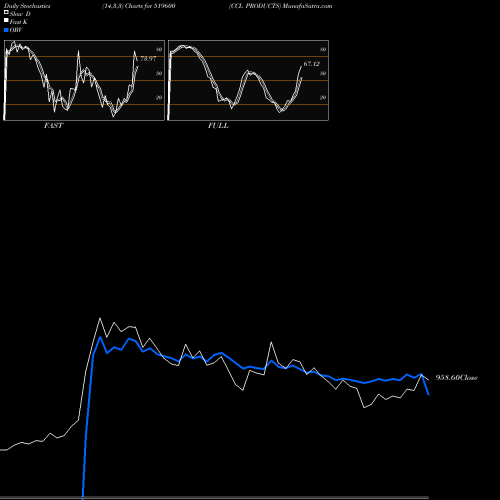Click the 50 level label in FAST chart
The width and height of the screenshot is (500, 500).
coord(159,73)
